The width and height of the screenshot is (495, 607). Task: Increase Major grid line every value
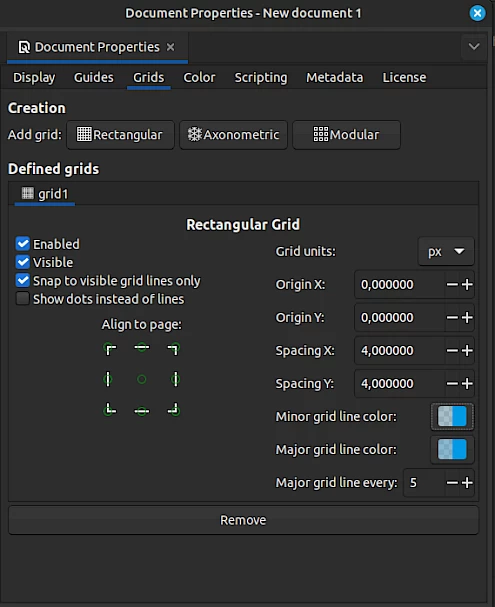click(467, 483)
